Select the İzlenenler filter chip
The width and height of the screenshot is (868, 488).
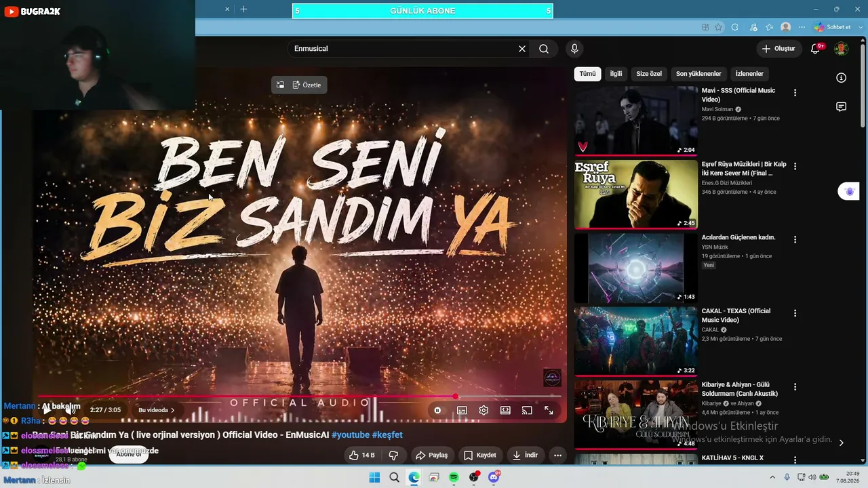point(749,74)
